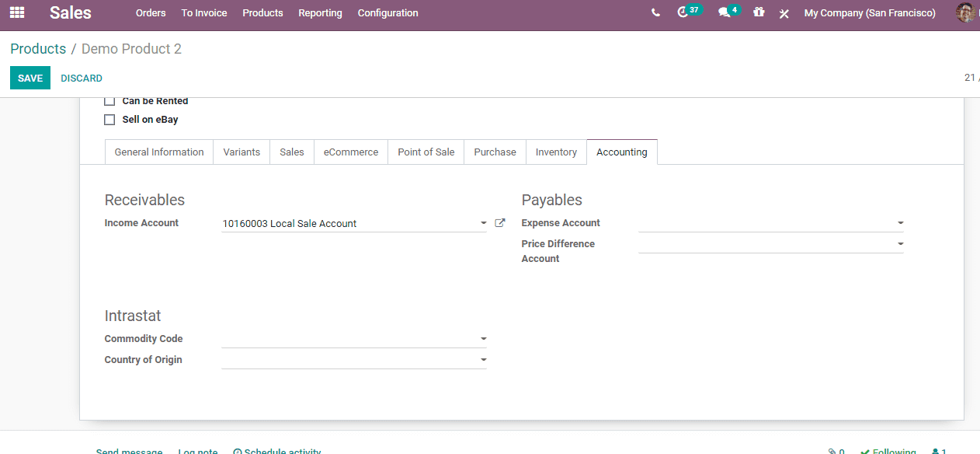This screenshot has height=454, width=980.
Task: Click the phone call icon
Action: coord(656,13)
